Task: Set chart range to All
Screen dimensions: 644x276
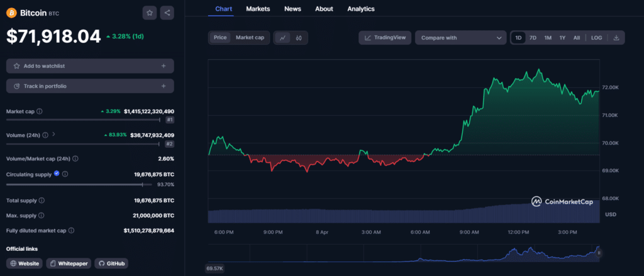Action: click(x=577, y=38)
